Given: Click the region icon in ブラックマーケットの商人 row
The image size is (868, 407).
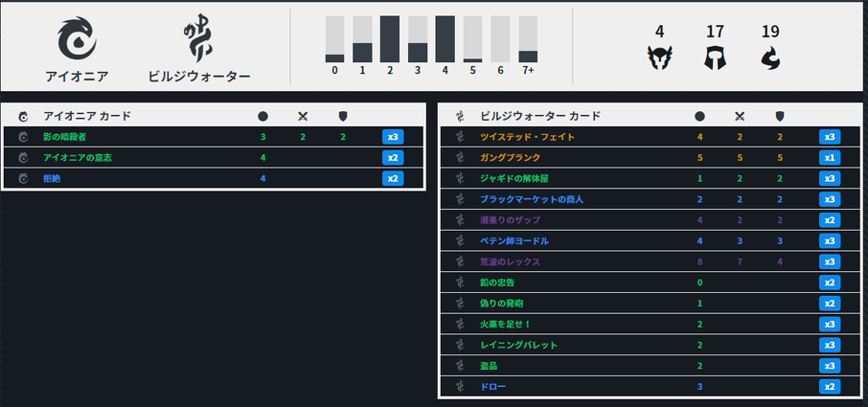Looking at the screenshot, I should [460, 199].
